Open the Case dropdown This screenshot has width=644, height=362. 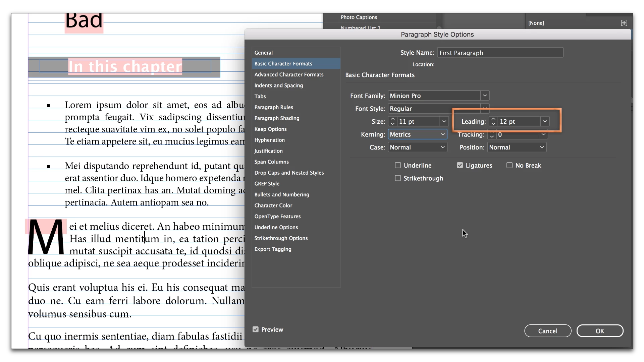click(443, 147)
